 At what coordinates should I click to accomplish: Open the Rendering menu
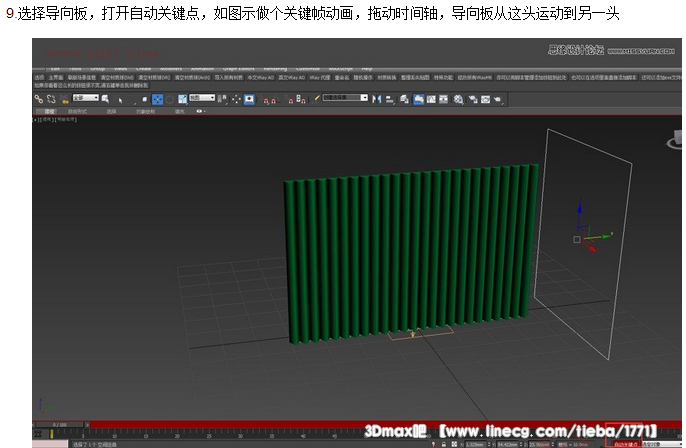coord(274,68)
